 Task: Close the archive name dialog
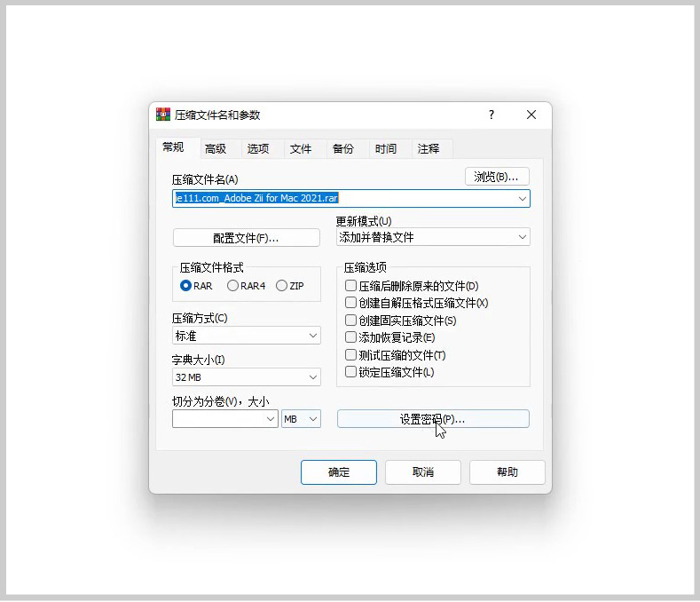[x=531, y=115]
